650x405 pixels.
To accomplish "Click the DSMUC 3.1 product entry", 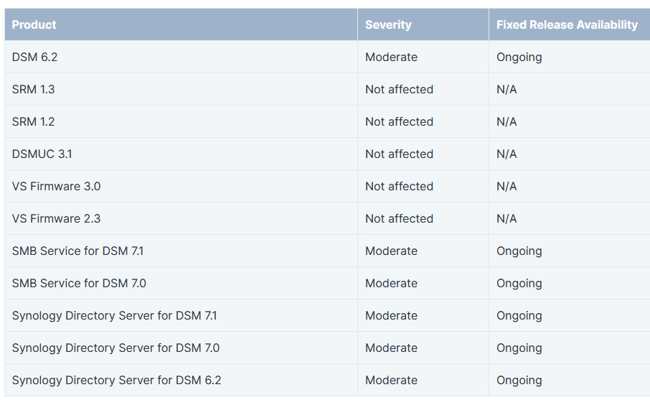I will pos(42,154).
